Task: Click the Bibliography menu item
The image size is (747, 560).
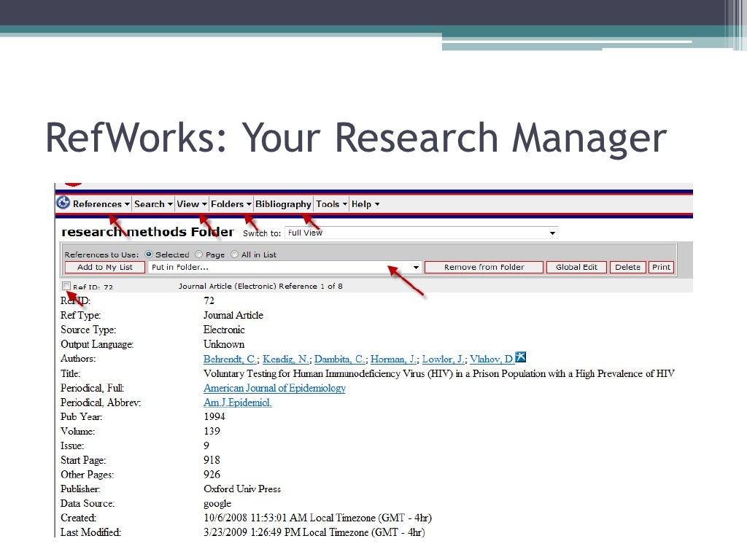Action: pos(283,204)
